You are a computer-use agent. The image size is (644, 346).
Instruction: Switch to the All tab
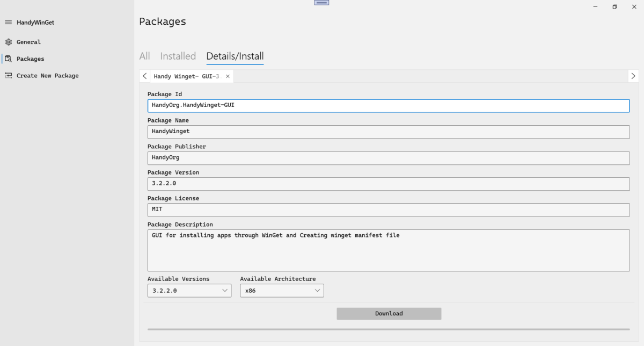click(x=144, y=56)
